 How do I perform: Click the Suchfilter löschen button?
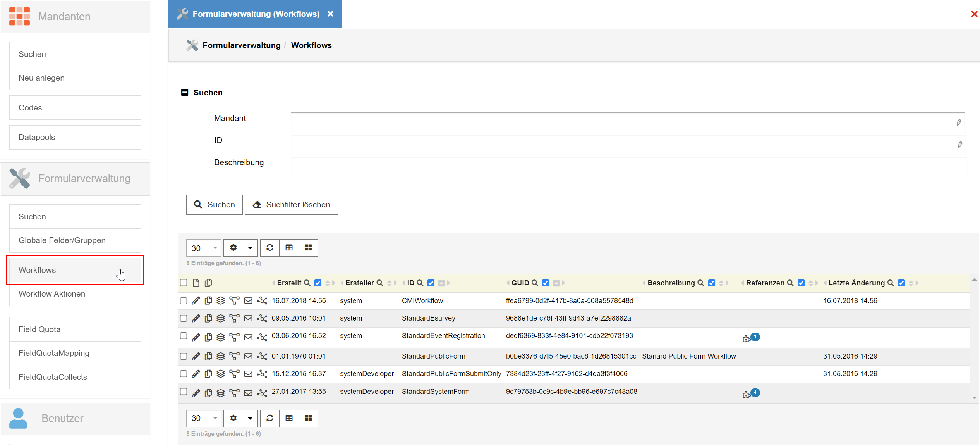(291, 205)
